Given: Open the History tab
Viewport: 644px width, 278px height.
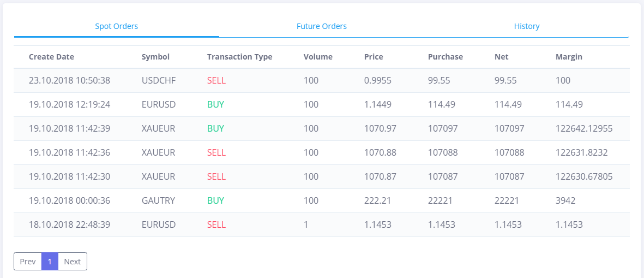Looking at the screenshot, I should pos(527,26).
